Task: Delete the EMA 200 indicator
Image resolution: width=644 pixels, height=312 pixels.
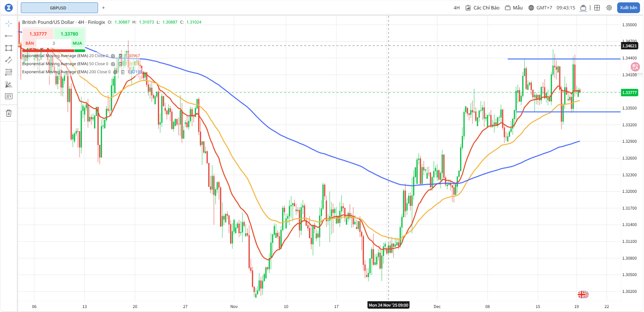Action: pos(123,72)
